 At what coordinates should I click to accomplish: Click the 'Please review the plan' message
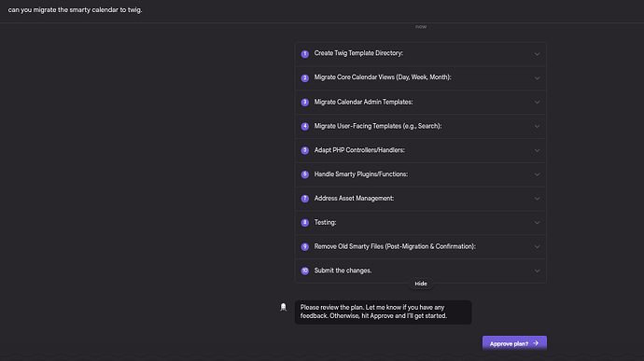coord(383,312)
